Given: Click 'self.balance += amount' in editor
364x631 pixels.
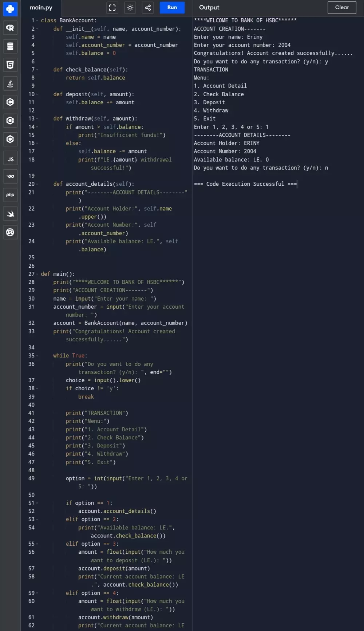Looking at the screenshot, I should [x=100, y=102].
